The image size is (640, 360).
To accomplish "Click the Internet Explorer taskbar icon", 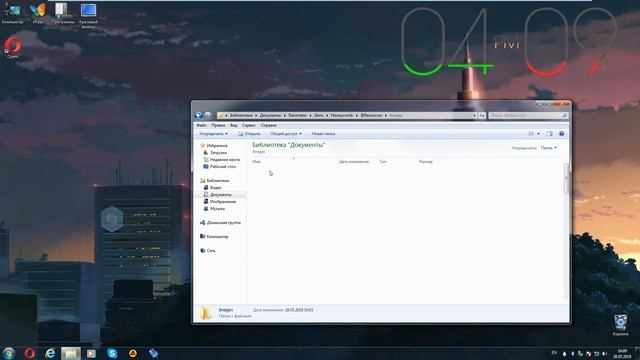I will (50, 353).
